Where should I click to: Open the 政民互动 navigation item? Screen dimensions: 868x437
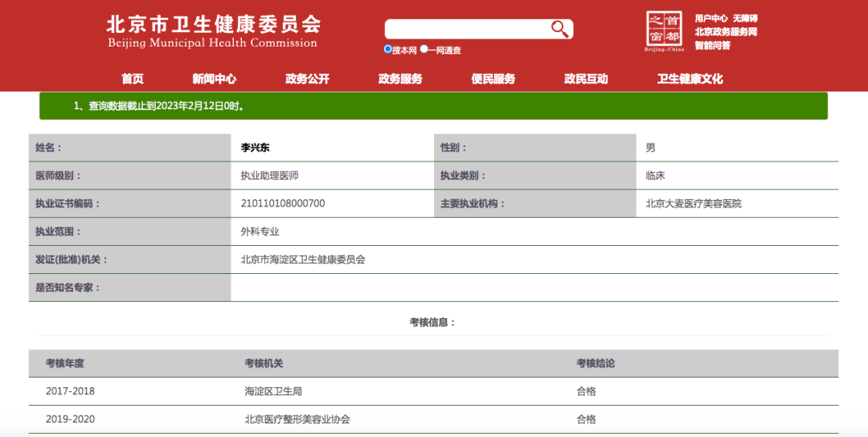coord(586,79)
